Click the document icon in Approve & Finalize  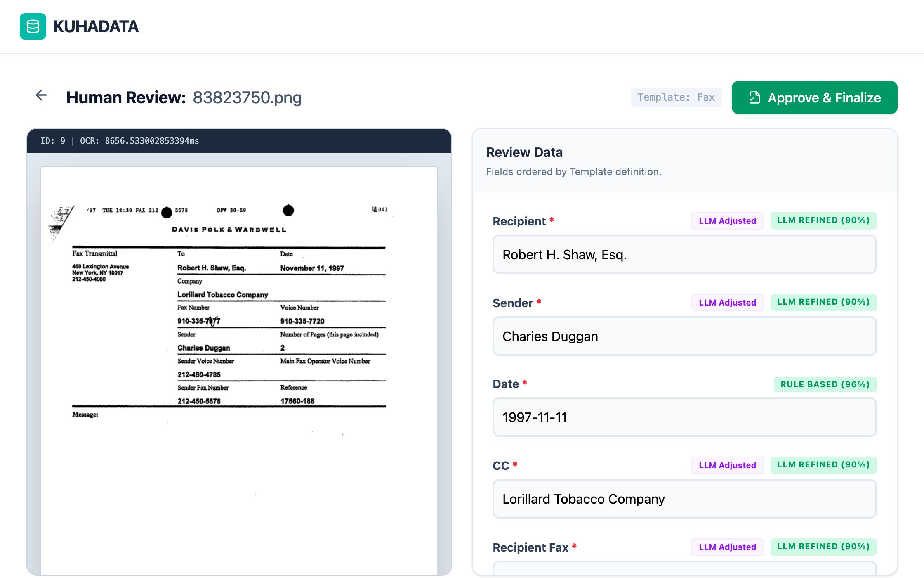tap(754, 97)
